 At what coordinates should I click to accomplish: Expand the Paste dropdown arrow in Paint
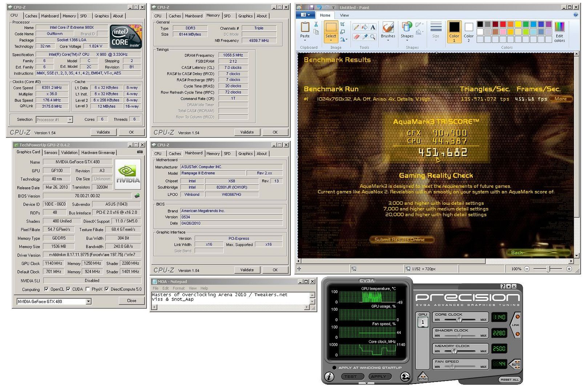pos(305,40)
